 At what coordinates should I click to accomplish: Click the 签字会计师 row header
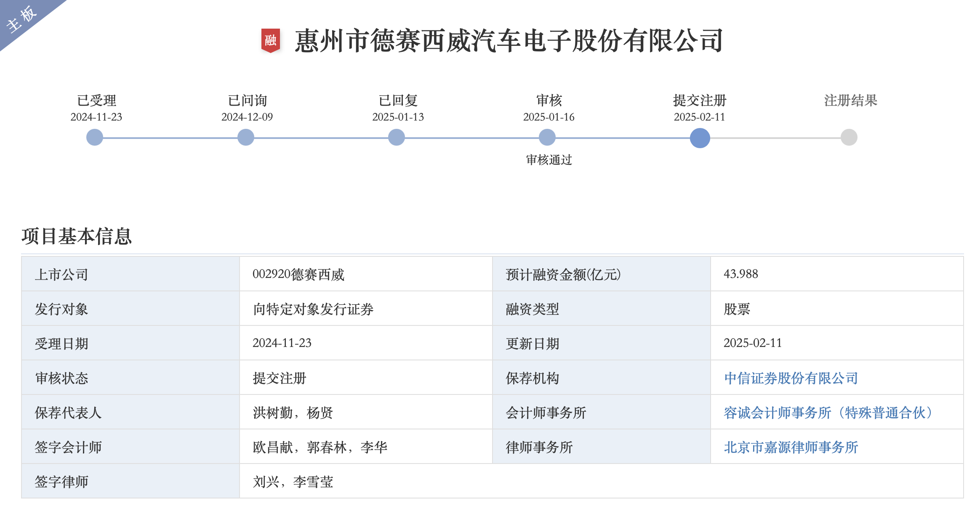pyautogui.click(x=130, y=447)
